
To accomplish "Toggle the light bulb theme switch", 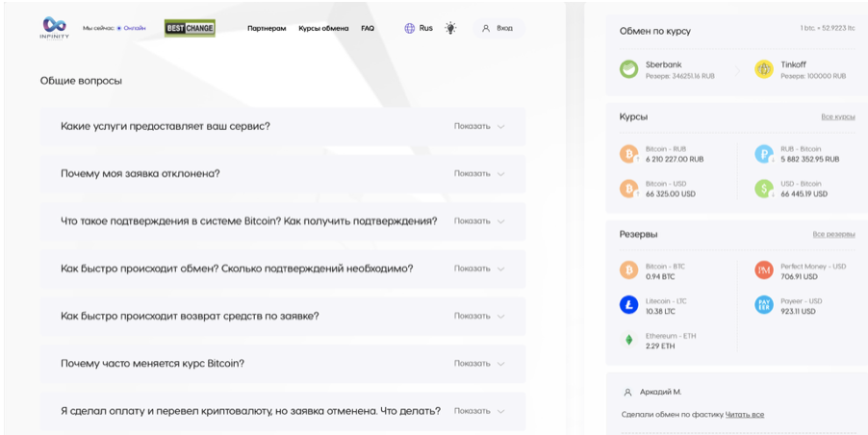I will [x=450, y=29].
